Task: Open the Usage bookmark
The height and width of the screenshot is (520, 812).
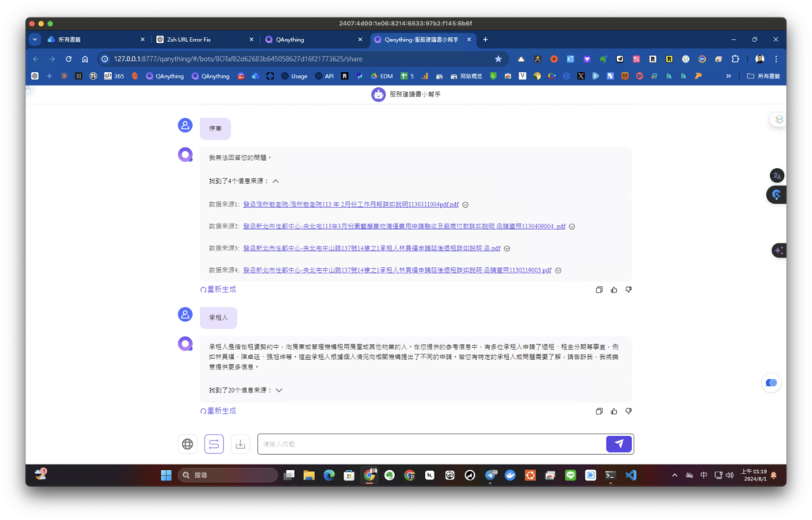Action: (x=294, y=76)
